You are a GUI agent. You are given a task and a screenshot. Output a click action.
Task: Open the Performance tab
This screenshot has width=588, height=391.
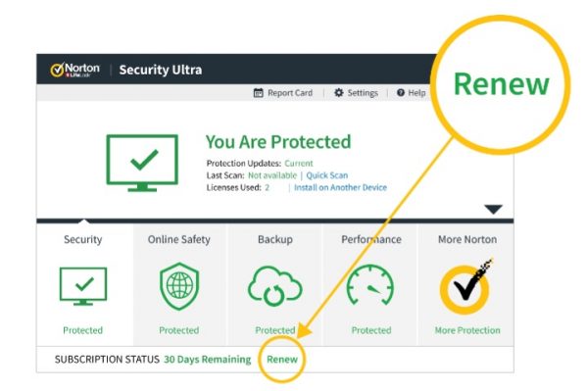click(371, 239)
